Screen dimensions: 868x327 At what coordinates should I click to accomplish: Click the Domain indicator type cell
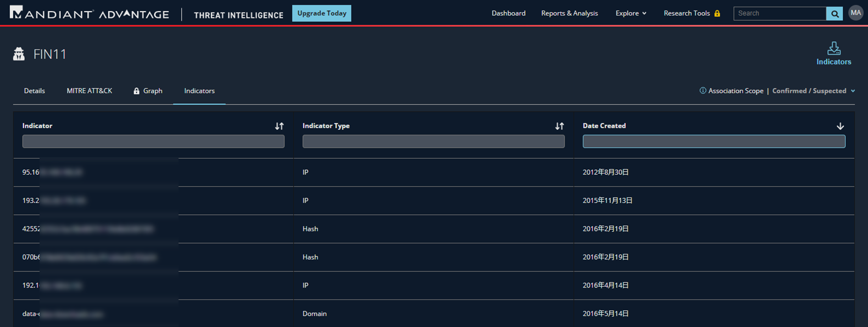(315, 314)
